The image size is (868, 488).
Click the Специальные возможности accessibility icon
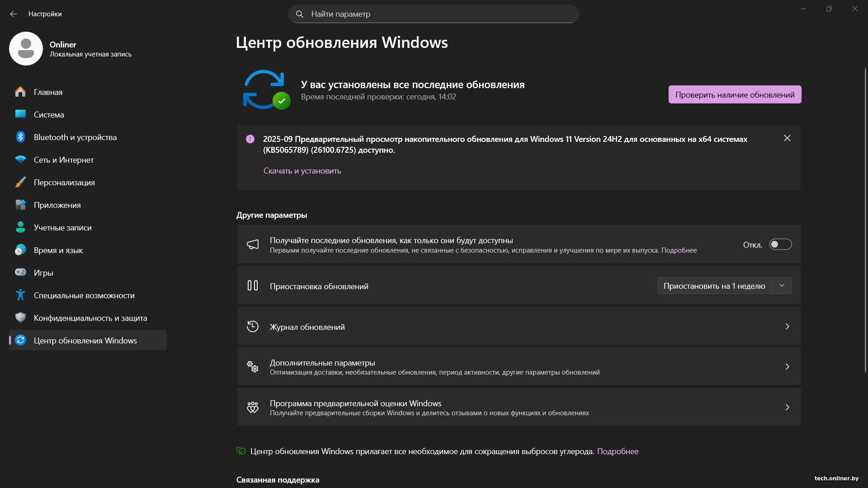20,295
